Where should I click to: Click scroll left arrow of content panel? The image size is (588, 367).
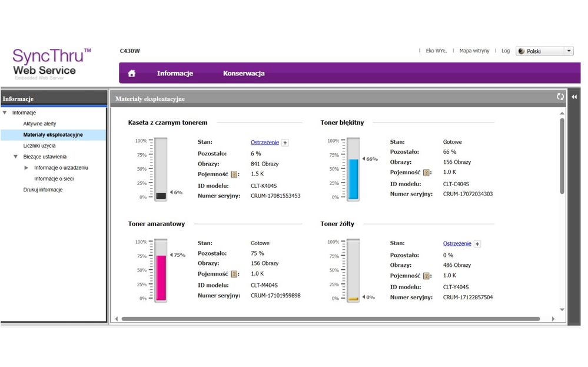(x=117, y=319)
